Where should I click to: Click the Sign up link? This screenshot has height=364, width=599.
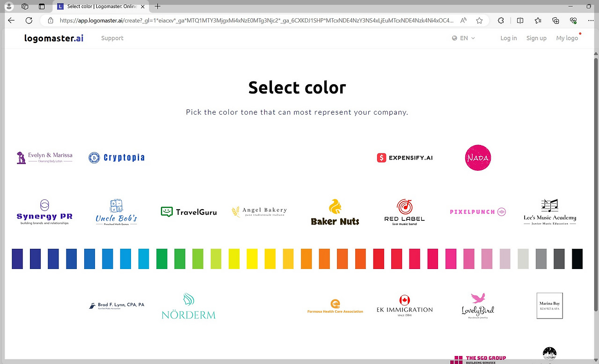click(536, 38)
